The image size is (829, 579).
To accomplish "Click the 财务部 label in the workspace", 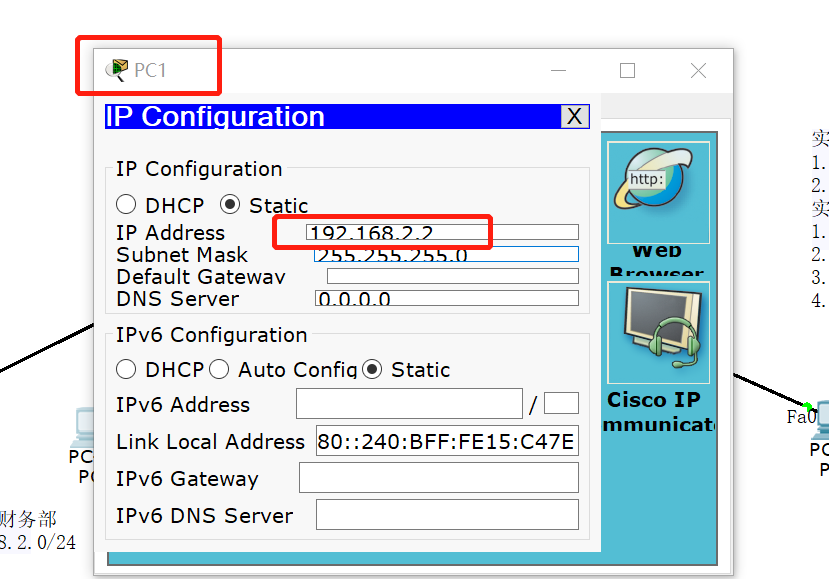I will pyautogui.click(x=28, y=519).
